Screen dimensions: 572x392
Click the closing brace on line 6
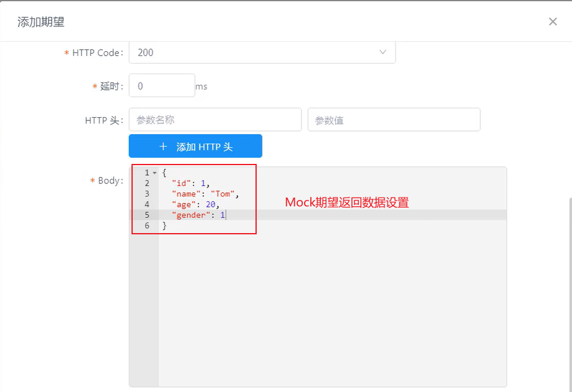point(164,226)
